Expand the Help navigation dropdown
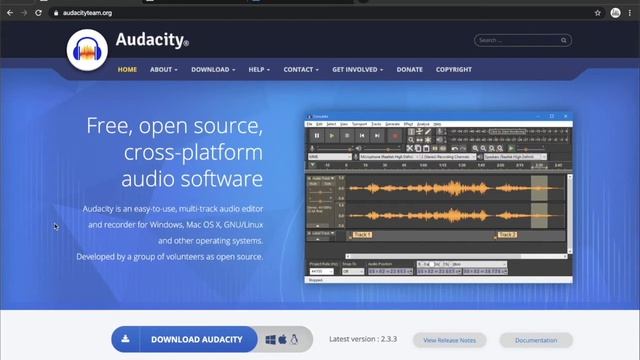640x360 pixels. 259,69
